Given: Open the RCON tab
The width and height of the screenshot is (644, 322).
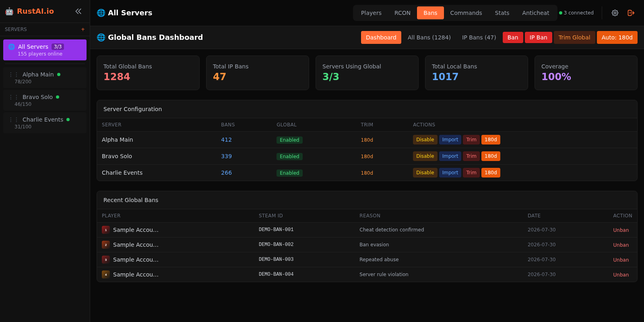Looking at the screenshot, I should tap(402, 13).
